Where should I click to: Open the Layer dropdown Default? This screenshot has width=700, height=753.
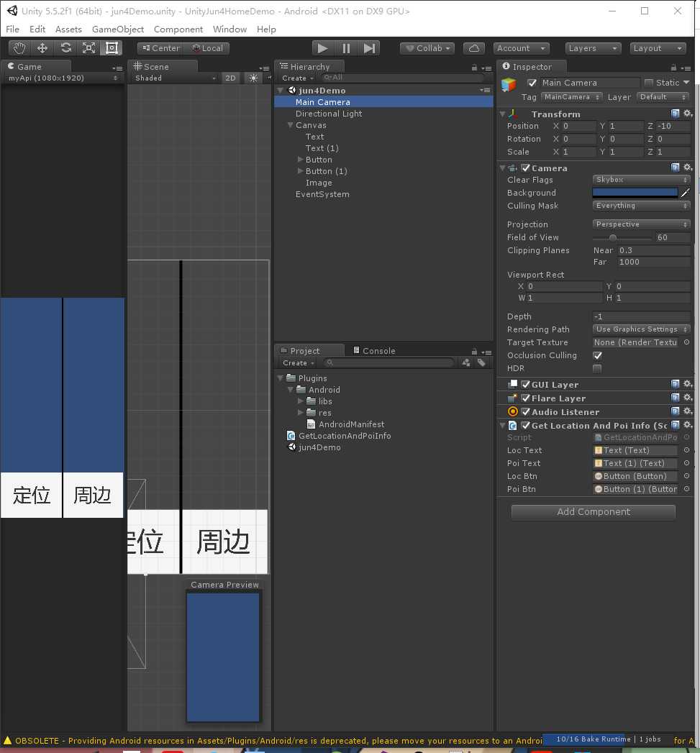(x=663, y=97)
